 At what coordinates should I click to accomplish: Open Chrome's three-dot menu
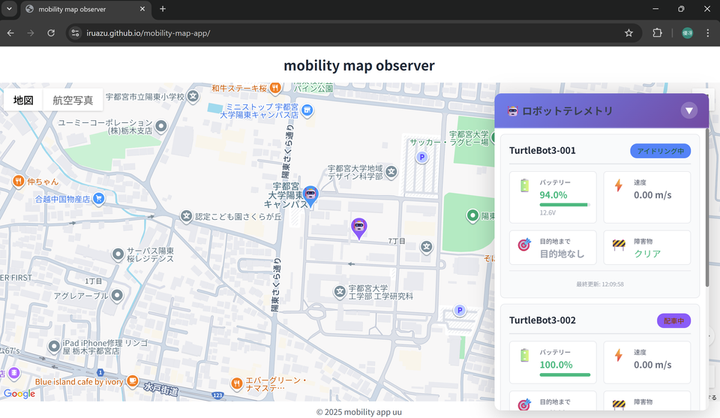point(707,33)
